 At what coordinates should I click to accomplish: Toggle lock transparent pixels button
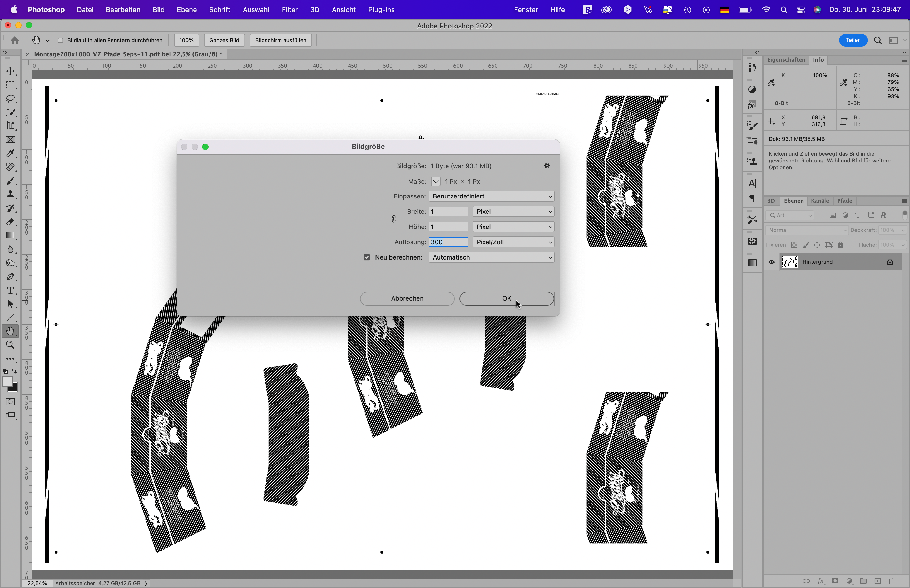coord(794,245)
